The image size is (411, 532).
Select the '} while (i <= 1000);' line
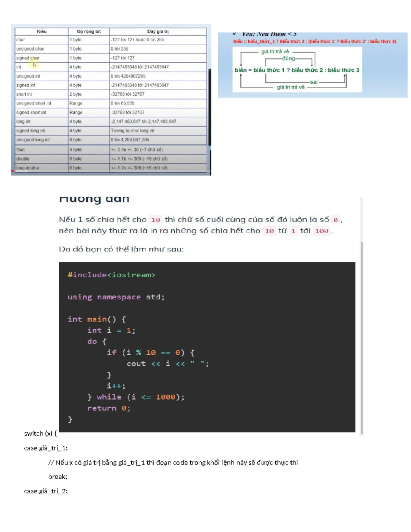pos(136,397)
